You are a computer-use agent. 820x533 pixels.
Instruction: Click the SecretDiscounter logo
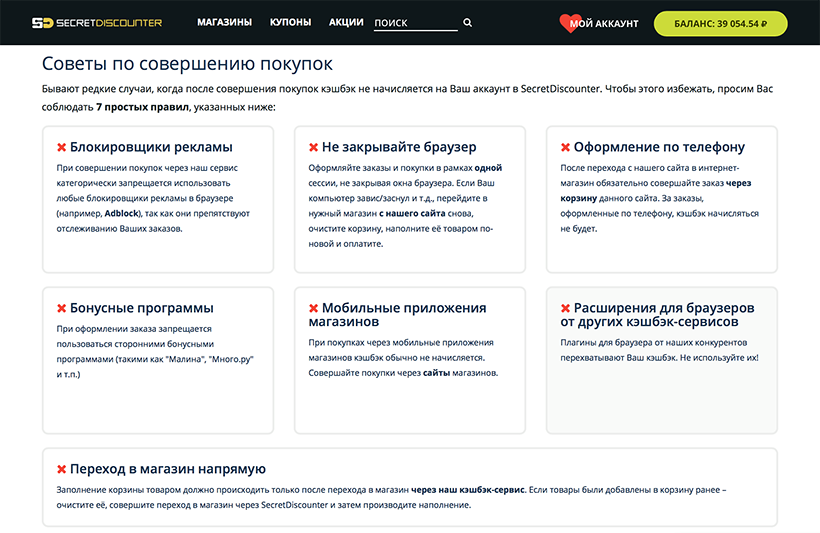click(x=96, y=23)
